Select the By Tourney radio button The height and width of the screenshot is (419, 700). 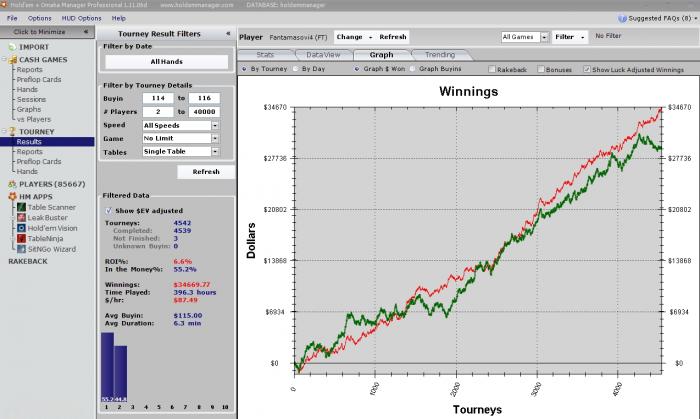click(x=244, y=69)
